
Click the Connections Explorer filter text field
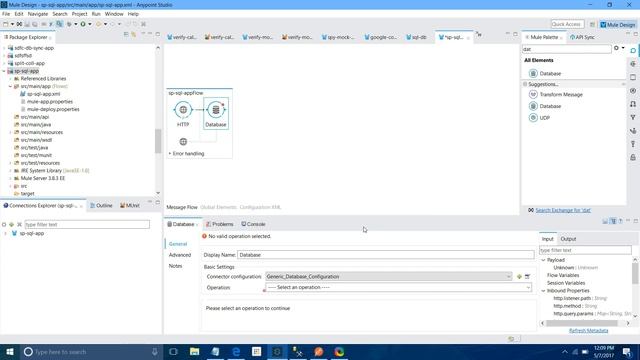(87, 224)
